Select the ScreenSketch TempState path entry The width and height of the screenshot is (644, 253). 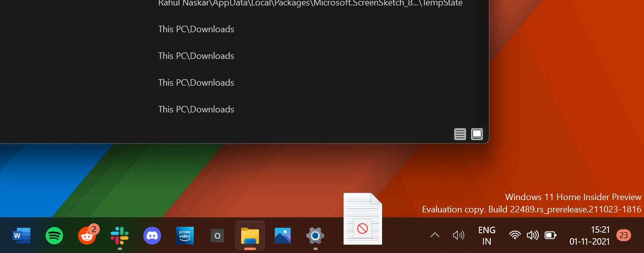click(x=310, y=3)
